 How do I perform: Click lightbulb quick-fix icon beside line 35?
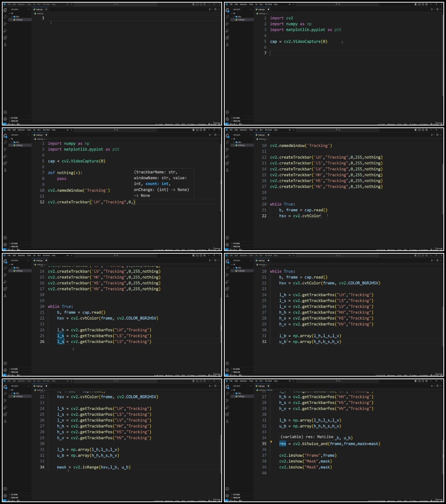(x=271, y=442)
